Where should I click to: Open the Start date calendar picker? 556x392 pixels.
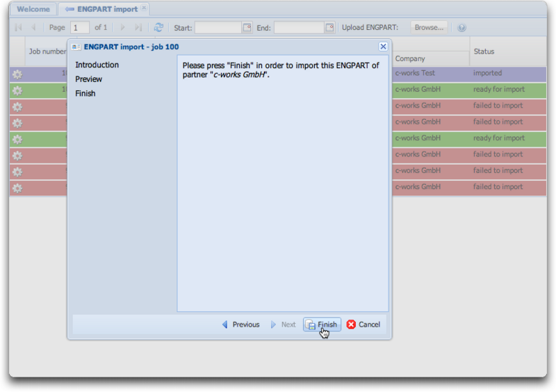click(247, 28)
